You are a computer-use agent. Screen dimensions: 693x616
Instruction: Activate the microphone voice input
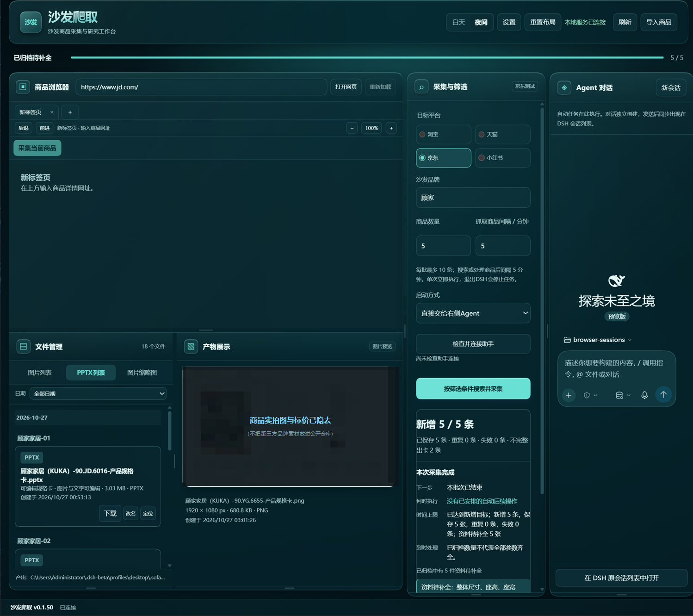click(644, 395)
